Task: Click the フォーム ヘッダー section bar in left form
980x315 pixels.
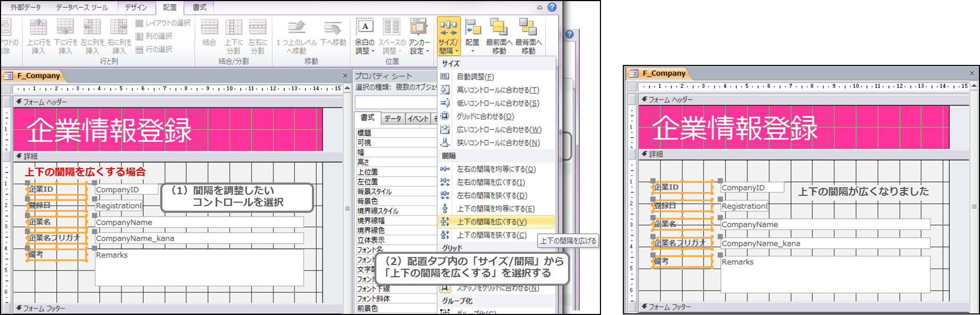Action: 178,102
